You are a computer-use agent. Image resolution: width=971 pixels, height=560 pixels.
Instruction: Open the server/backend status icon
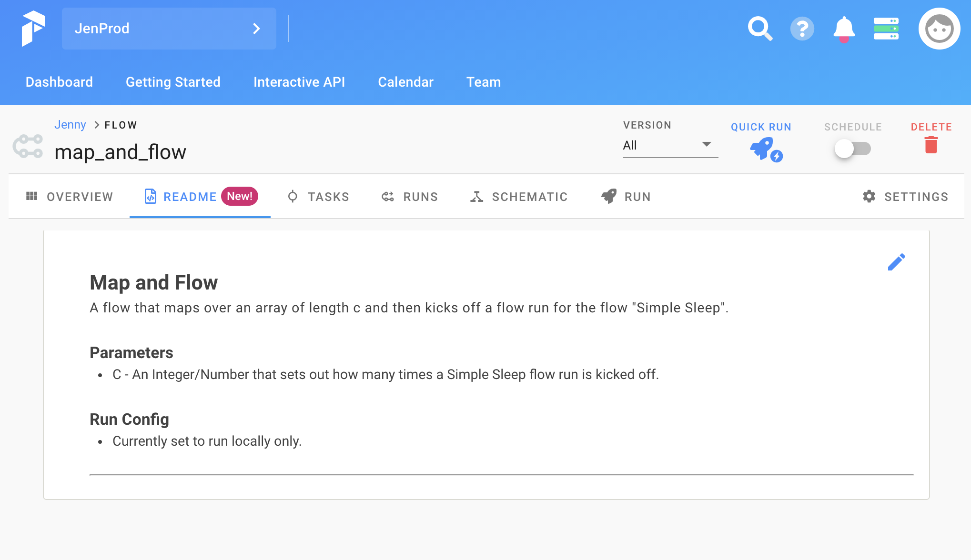click(x=886, y=29)
